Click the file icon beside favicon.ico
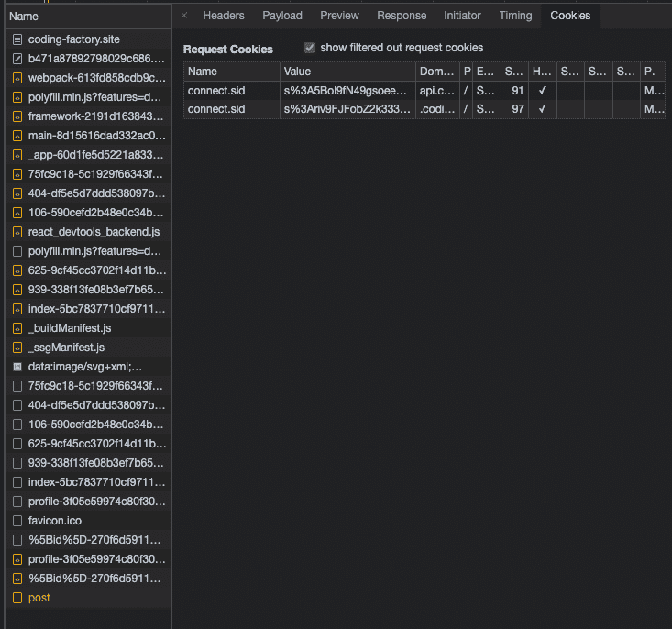Viewport: 672px width, 629px height. coord(17,521)
